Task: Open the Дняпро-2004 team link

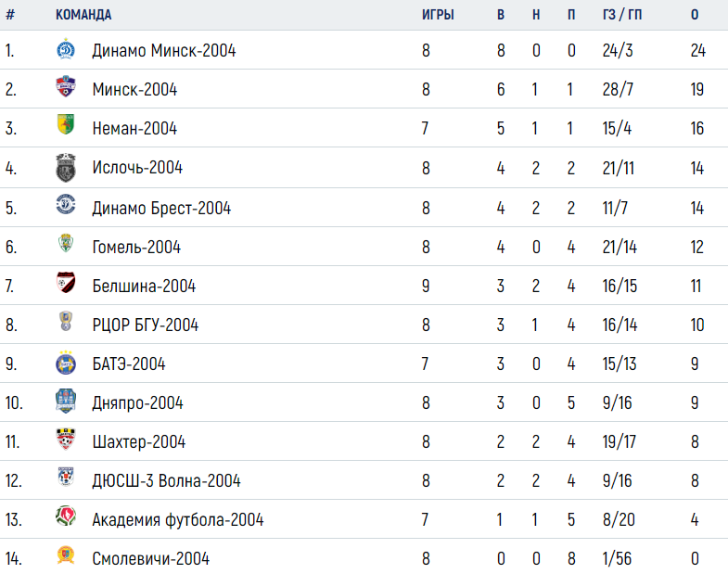Action: [x=137, y=403]
